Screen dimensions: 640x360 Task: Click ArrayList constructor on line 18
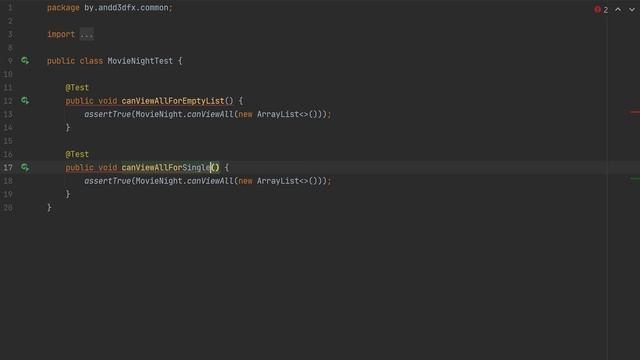[x=278, y=181]
